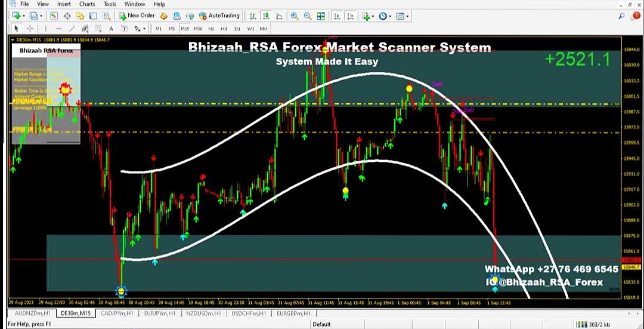The image size is (644, 329).
Task: Open a New Chart from the toolbar
Action: pyautogui.click(x=17, y=16)
